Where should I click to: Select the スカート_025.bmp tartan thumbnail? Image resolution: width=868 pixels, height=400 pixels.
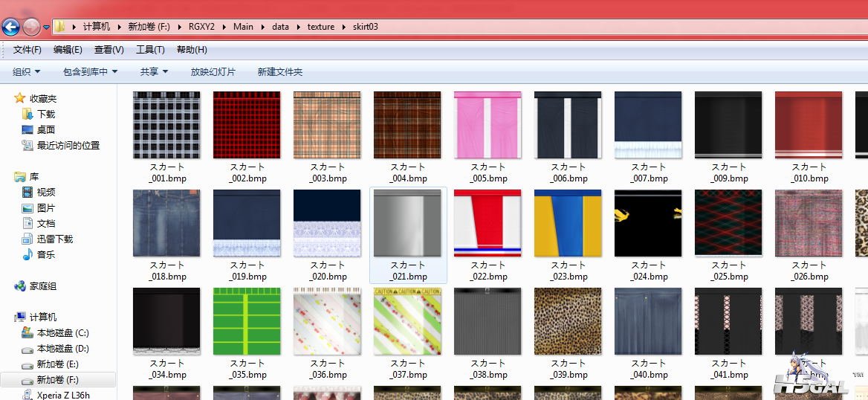pos(728,223)
